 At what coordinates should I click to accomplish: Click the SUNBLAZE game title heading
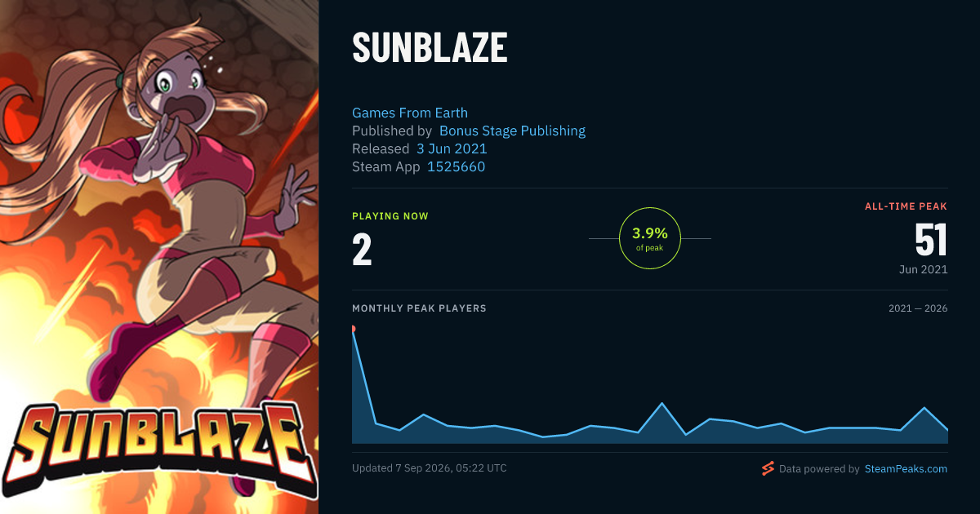[430, 48]
